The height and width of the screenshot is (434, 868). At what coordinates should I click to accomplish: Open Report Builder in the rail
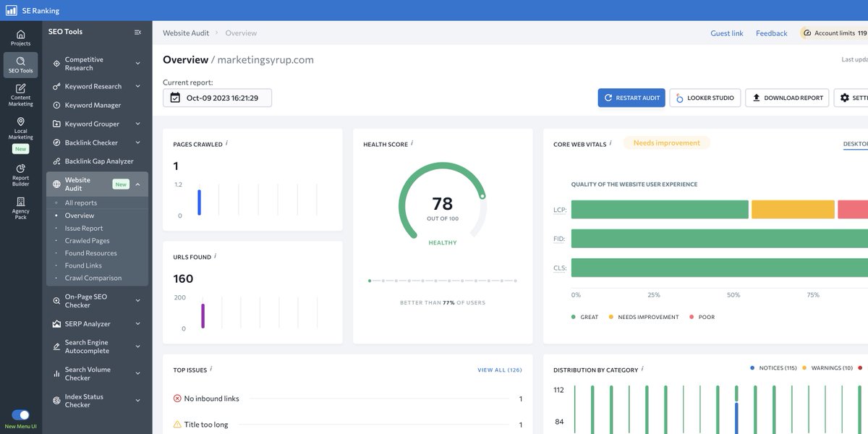click(20, 175)
